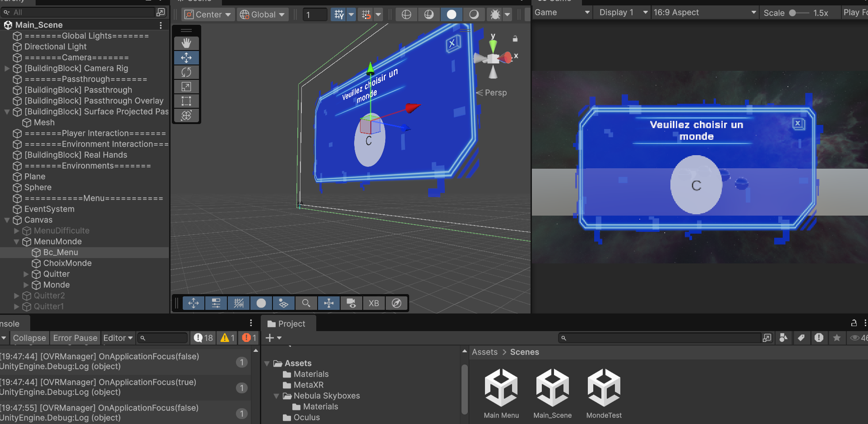Screen dimensions: 868x424
Task: Select the MondeTest scene asset thumbnail
Action: (x=604, y=388)
